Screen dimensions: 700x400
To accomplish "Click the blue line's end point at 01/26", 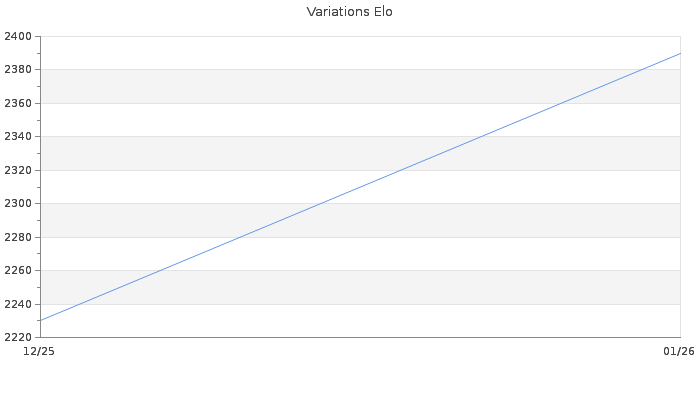I will pyautogui.click(x=680, y=53).
